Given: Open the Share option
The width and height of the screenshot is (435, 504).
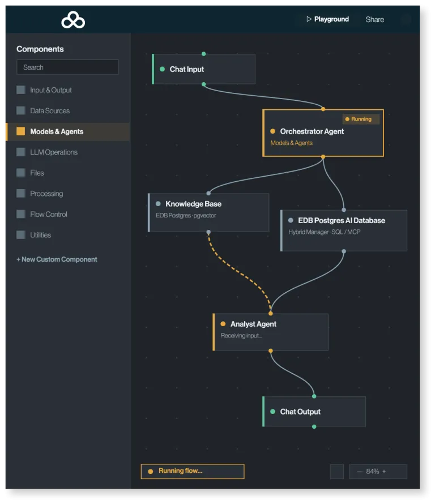Looking at the screenshot, I should coord(374,20).
